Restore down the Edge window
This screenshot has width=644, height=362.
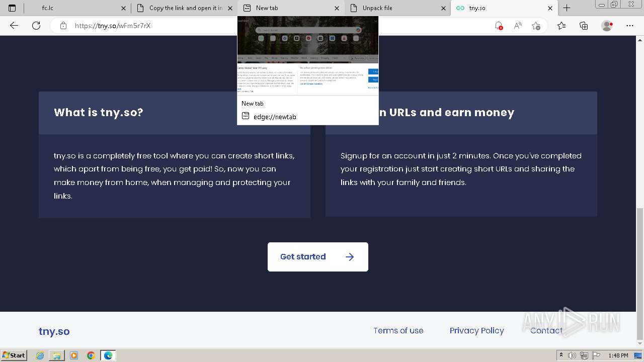point(614,5)
